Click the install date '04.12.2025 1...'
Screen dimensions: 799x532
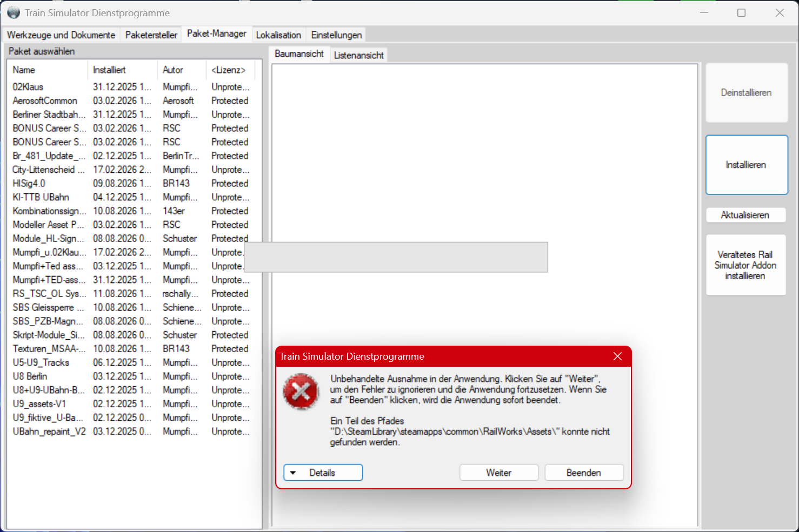click(x=122, y=197)
